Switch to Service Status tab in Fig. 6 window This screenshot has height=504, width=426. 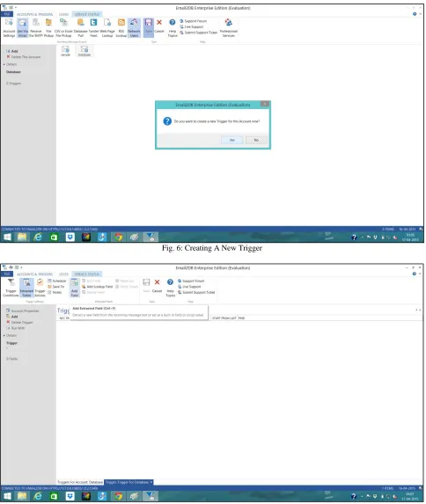(87, 14)
